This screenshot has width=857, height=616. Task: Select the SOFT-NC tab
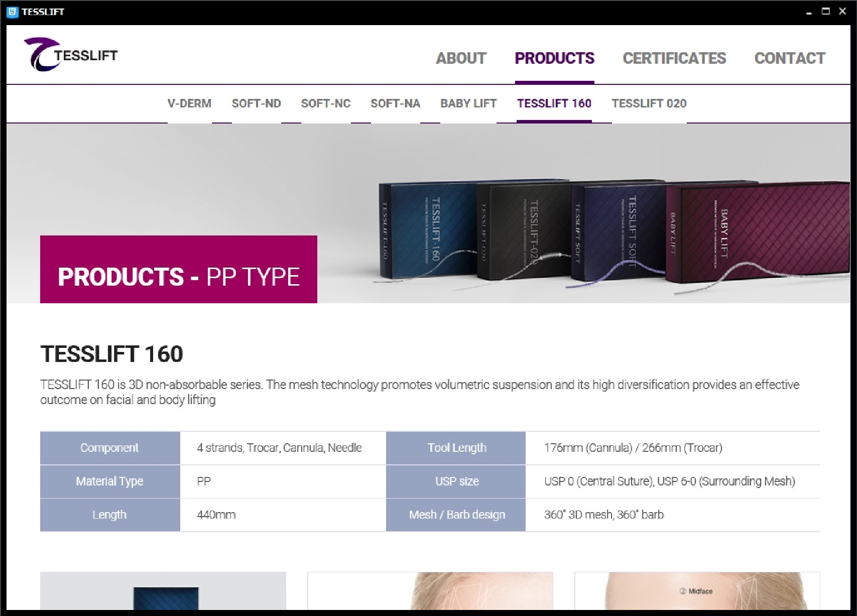(x=326, y=103)
